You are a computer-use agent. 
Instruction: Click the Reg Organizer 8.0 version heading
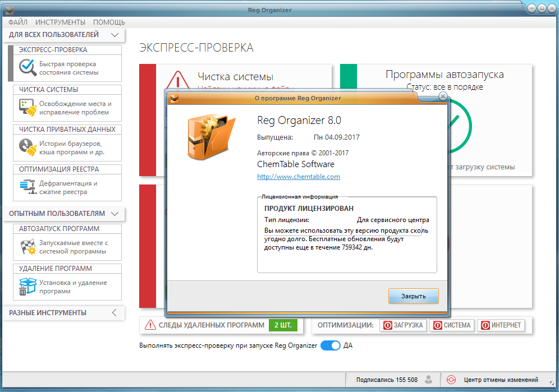coord(299,121)
